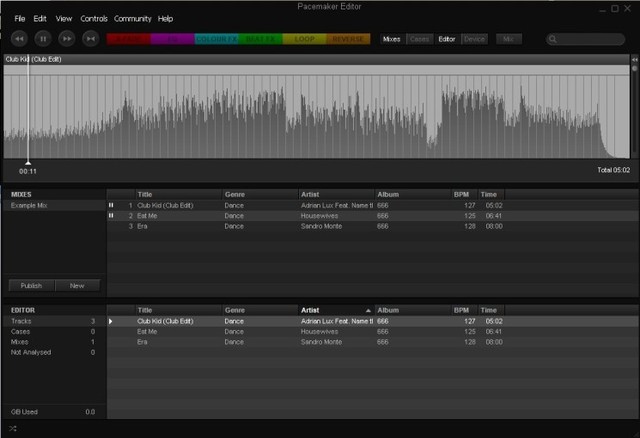Click play arrow on Club Kid editor row

[x=111, y=321]
